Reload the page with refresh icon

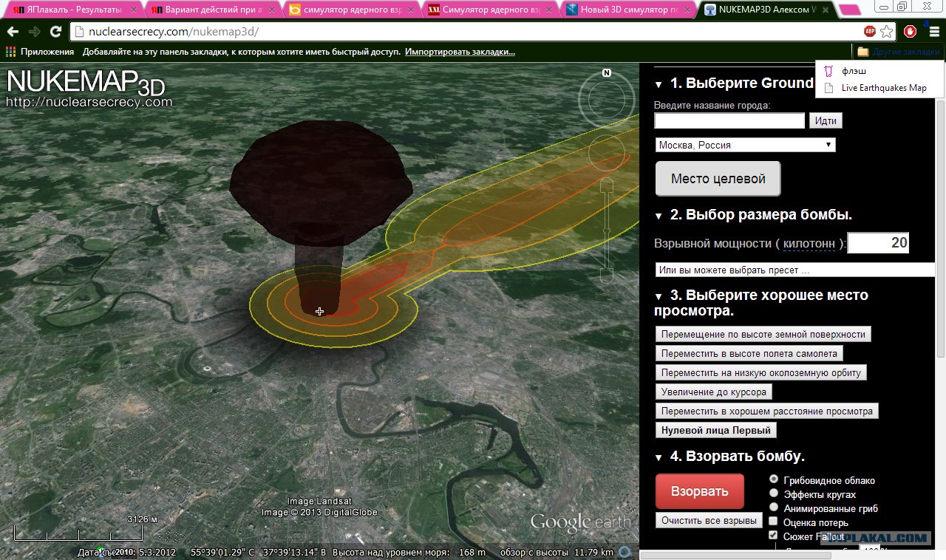click(x=55, y=32)
